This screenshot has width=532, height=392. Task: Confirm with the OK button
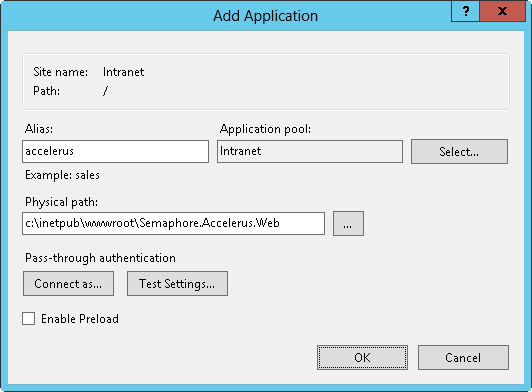coord(362,357)
